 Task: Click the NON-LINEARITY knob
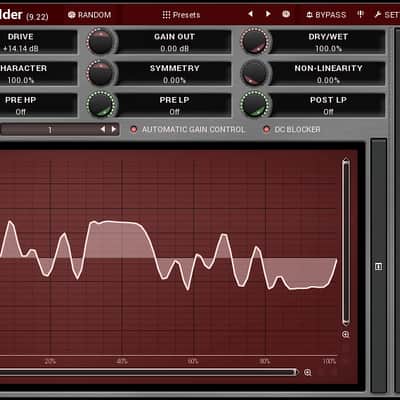[x=255, y=73]
